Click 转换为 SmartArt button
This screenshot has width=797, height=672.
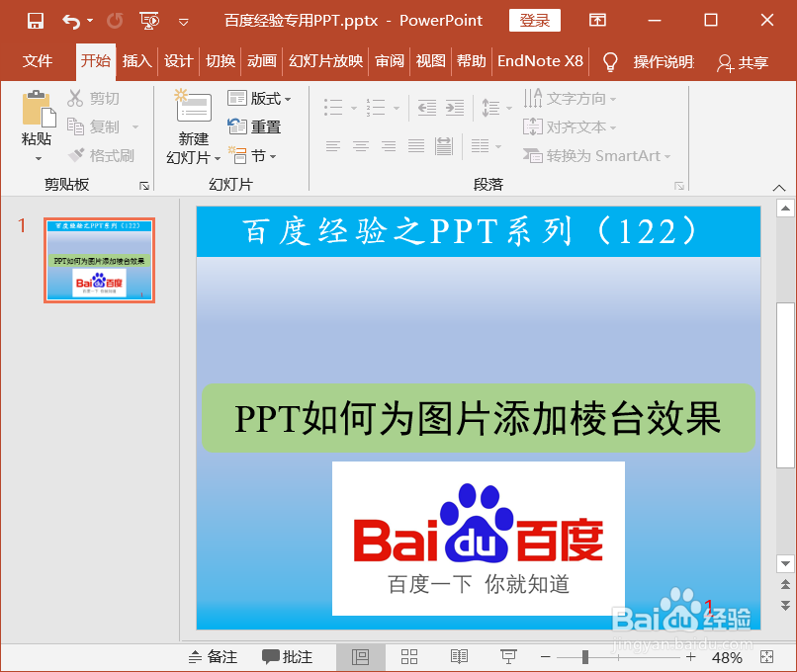596,155
